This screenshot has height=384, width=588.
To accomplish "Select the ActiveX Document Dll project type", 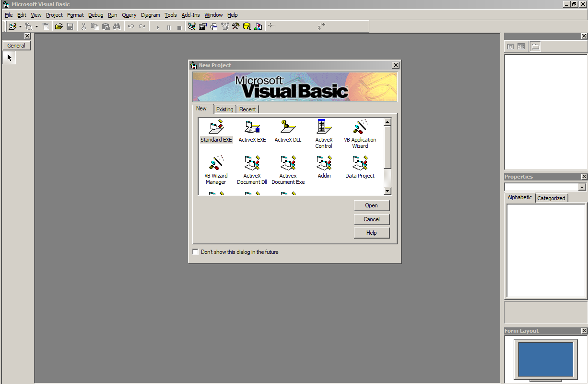I will tap(252, 170).
